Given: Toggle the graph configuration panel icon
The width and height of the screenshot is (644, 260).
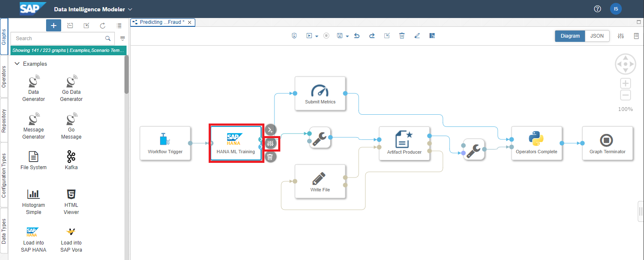Looking at the screenshot, I should 621,36.
